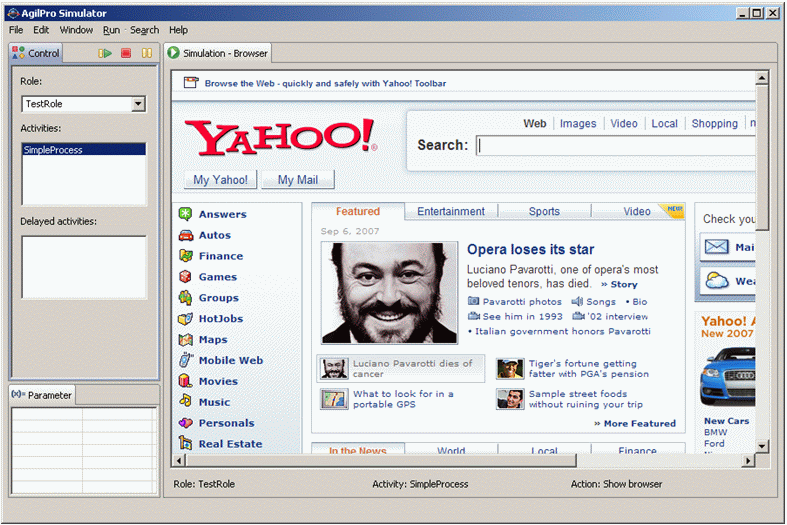The height and width of the screenshot is (525, 787).
Task: Click the Personals heart icon
Action: click(185, 423)
